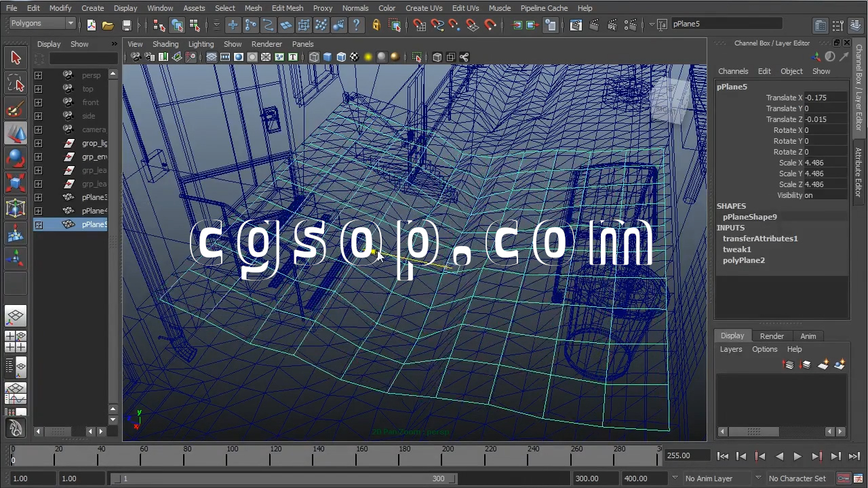This screenshot has height=488, width=868.
Task: Expand the top camera node in Outliner
Action: point(38,89)
